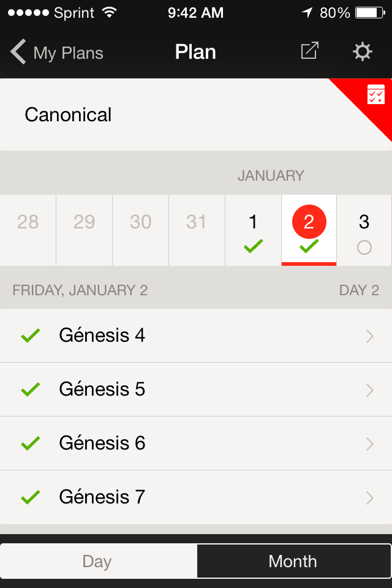Switch to the Day view tab
392x588 pixels.
98,561
